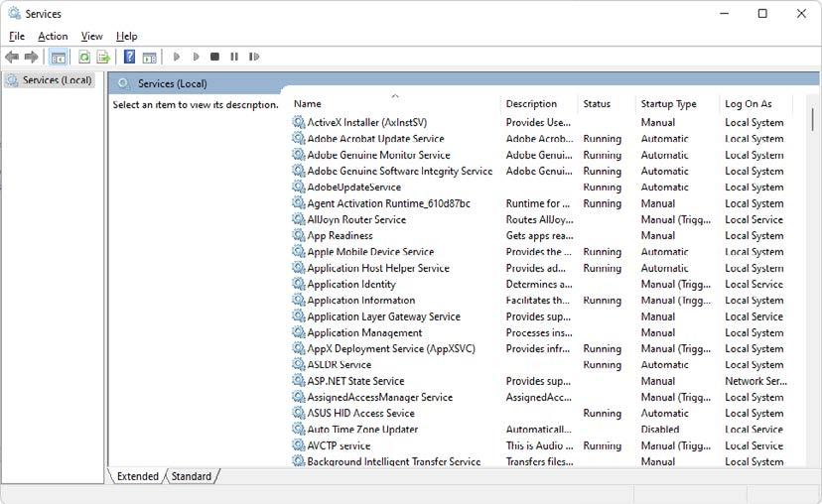Go forward using the toolbar forward arrow

coord(32,57)
